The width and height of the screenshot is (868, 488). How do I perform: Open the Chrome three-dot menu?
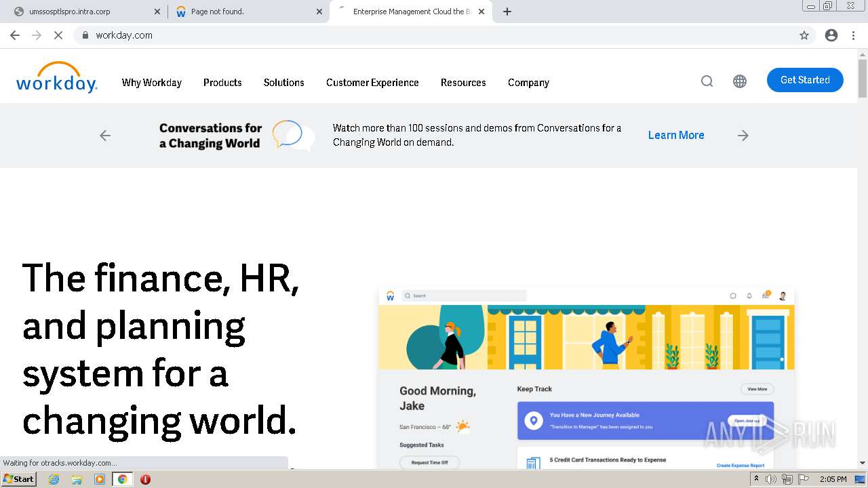pos(853,35)
